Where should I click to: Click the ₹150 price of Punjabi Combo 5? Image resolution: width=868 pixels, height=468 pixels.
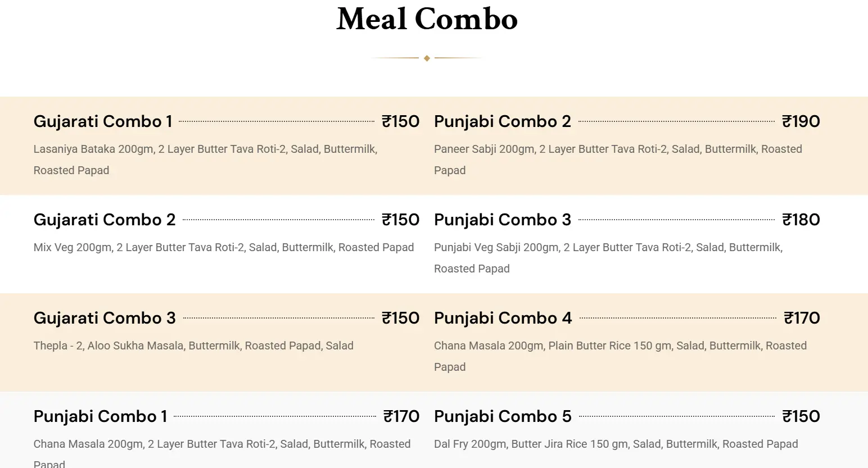point(801,416)
